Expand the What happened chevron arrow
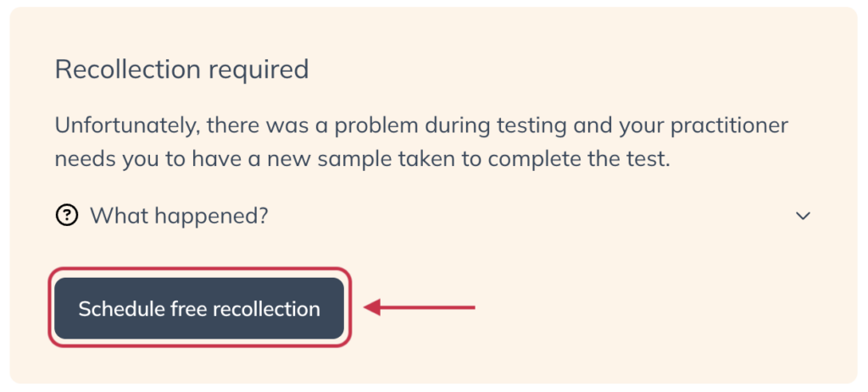The height and width of the screenshot is (392, 868). [803, 216]
